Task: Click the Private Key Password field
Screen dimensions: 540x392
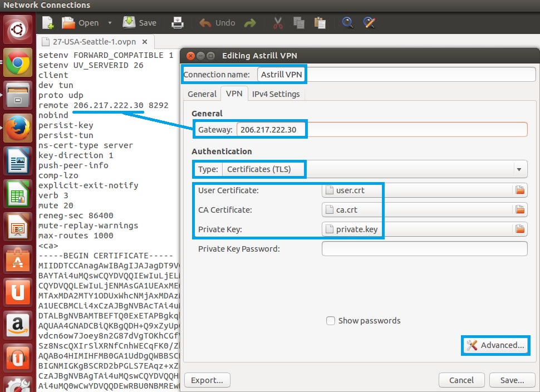Action: click(425, 249)
